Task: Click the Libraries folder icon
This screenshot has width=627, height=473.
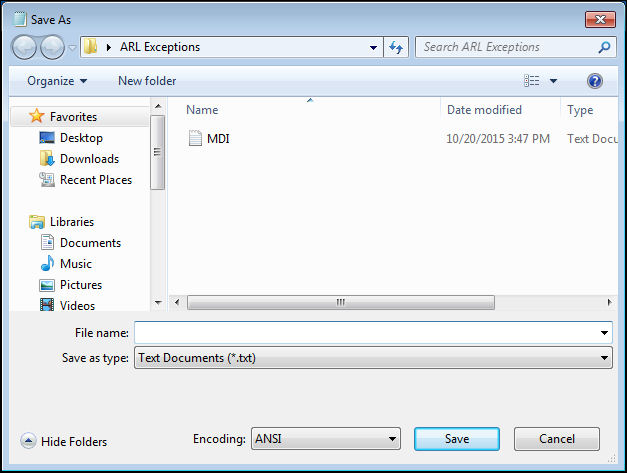Action: [37, 222]
